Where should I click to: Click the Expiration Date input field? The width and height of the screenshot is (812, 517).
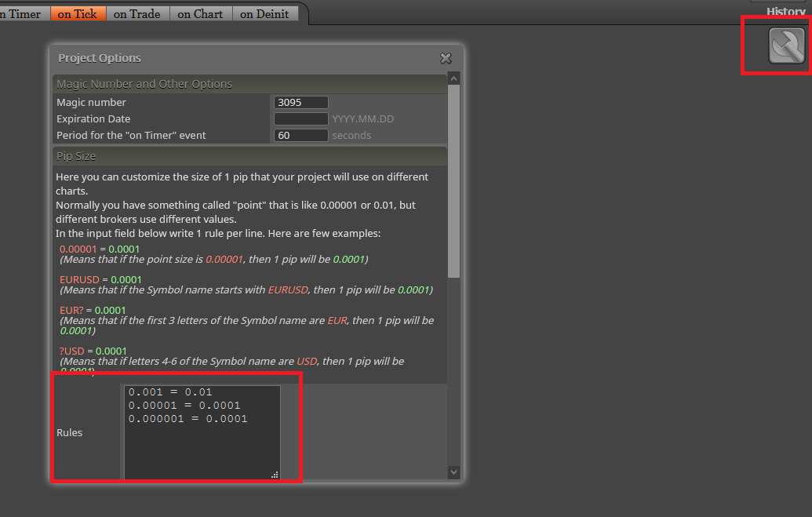pos(301,118)
